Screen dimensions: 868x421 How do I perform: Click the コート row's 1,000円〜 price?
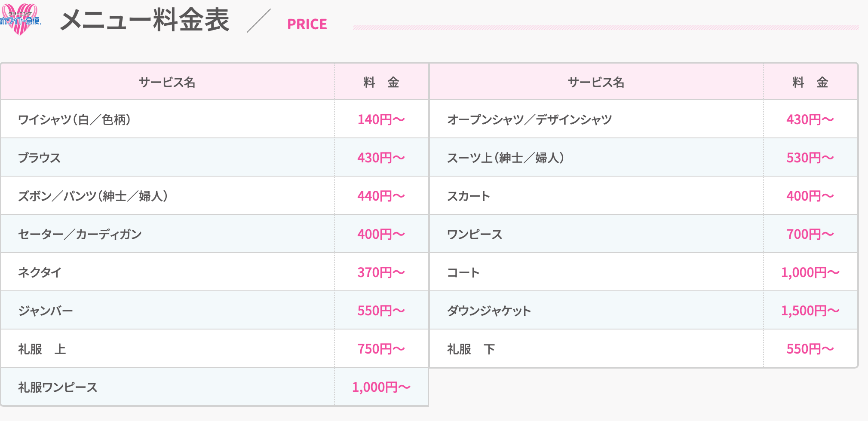point(810,272)
